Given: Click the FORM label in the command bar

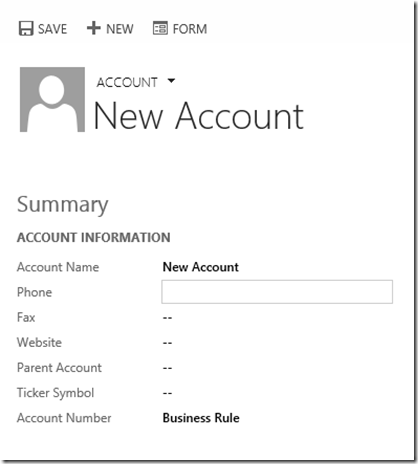Looking at the screenshot, I should tap(190, 29).
